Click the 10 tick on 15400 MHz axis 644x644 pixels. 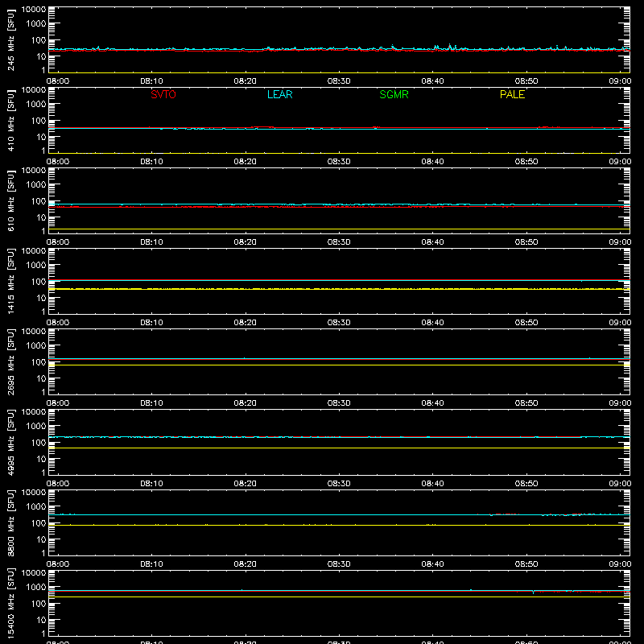click(x=41, y=620)
